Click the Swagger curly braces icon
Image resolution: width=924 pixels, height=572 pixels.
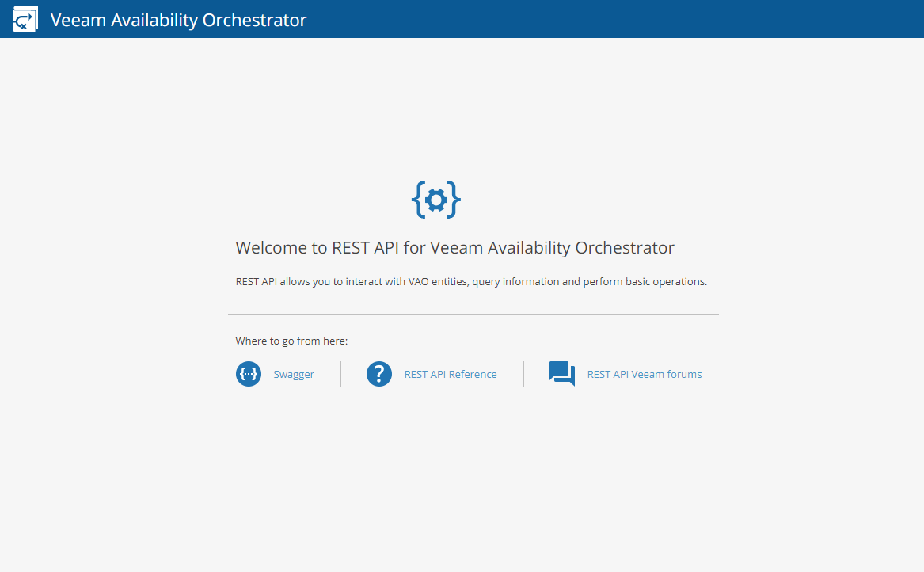tap(249, 374)
